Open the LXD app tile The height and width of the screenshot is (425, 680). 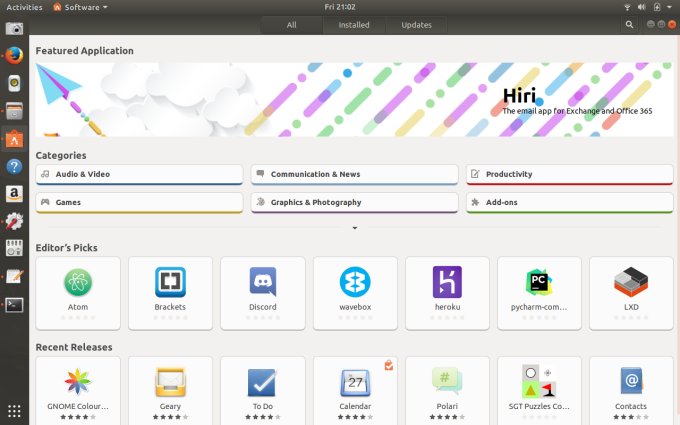(x=631, y=293)
